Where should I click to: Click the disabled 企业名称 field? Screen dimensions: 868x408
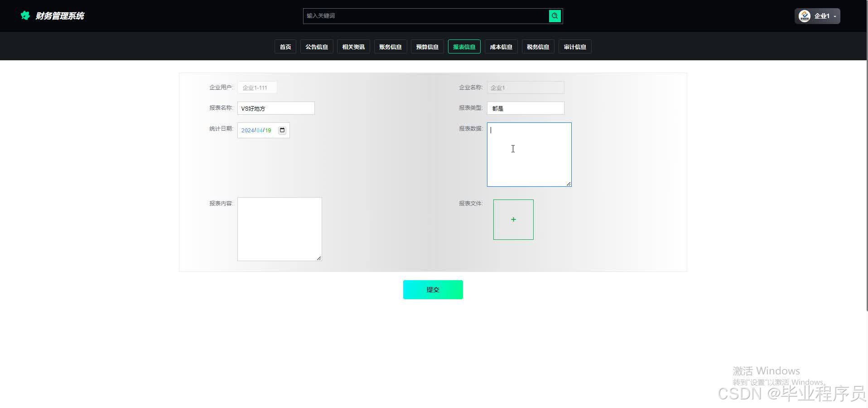(x=526, y=87)
